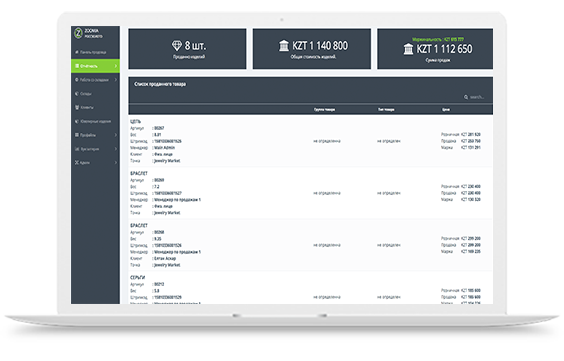This screenshot has height=361, width=564.
Task: Click the crossed-tools icon of the last sidebar item
Action: (x=77, y=163)
